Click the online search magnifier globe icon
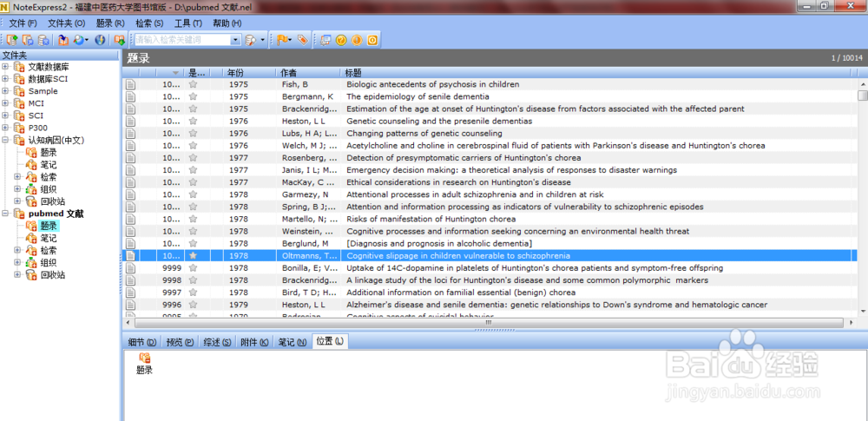The width and height of the screenshot is (868, 421). tap(79, 40)
